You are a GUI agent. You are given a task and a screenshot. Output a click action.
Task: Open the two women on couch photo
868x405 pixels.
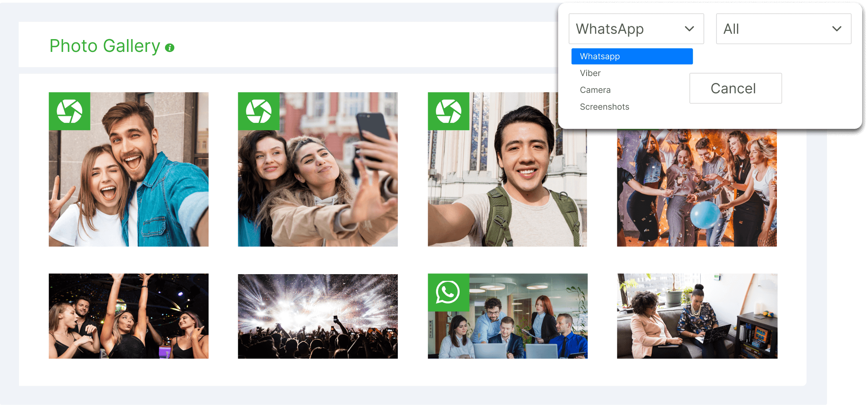pos(697,316)
